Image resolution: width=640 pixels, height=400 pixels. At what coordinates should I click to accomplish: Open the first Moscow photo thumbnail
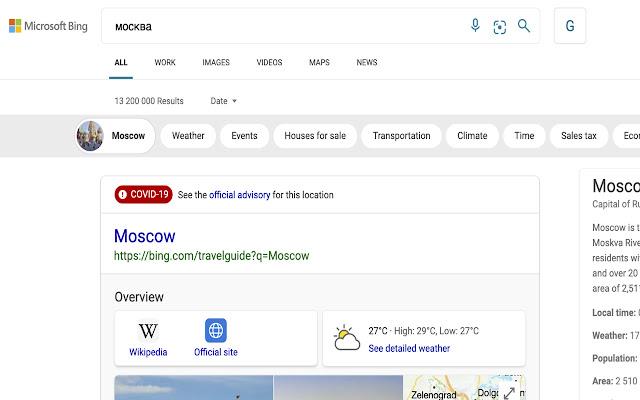point(193,388)
